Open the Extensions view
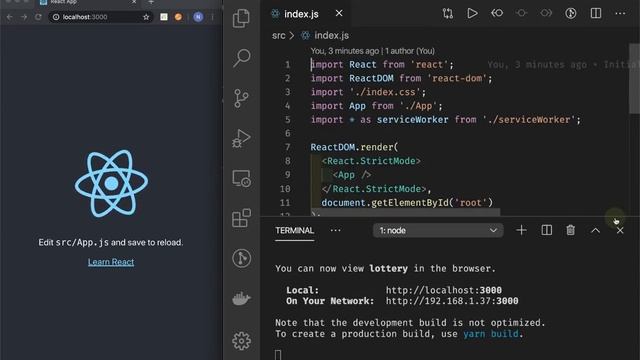 tap(241, 218)
